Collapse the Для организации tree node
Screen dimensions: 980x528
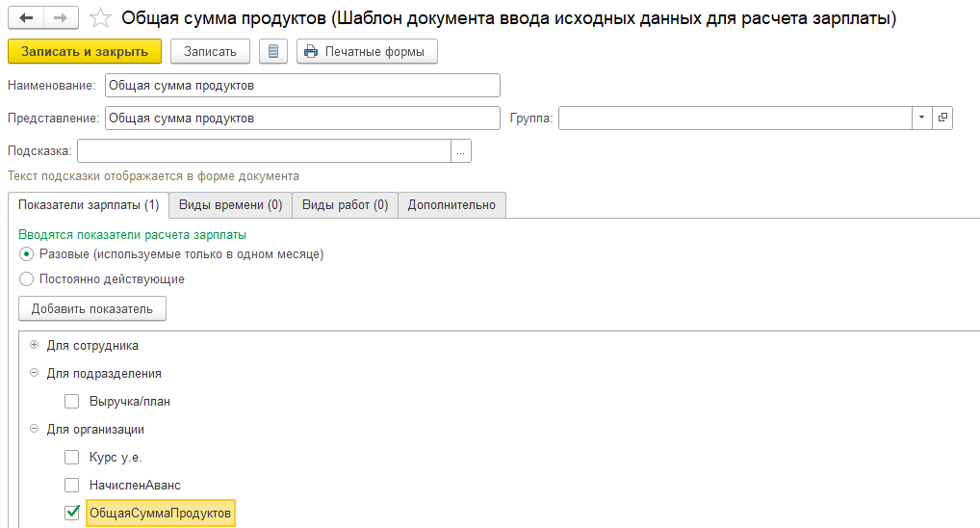click(35, 429)
